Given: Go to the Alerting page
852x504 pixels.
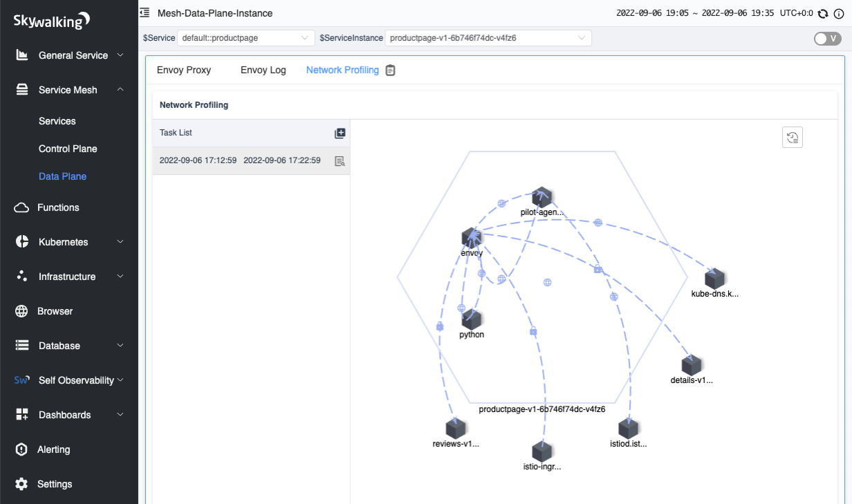Looking at the screenshot, I should pos(53,449).
